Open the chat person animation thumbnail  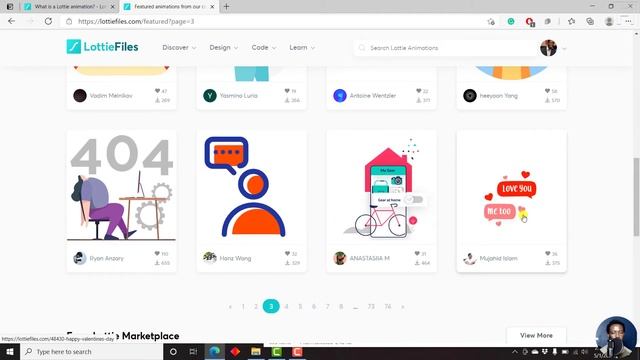coord(251,187)
